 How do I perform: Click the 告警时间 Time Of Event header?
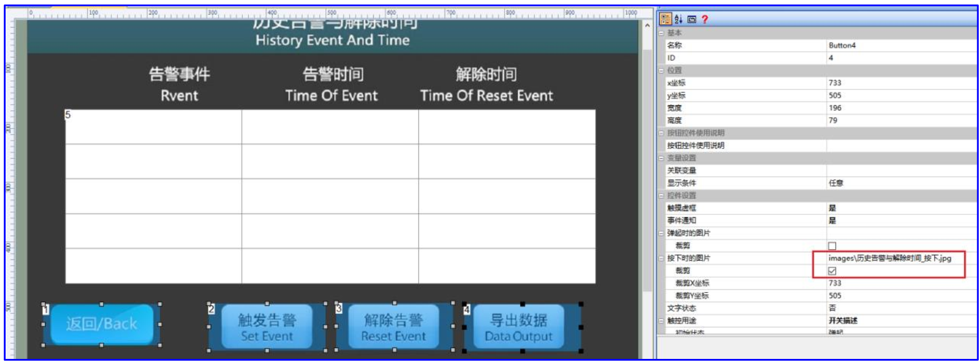(x=332, y=84)
